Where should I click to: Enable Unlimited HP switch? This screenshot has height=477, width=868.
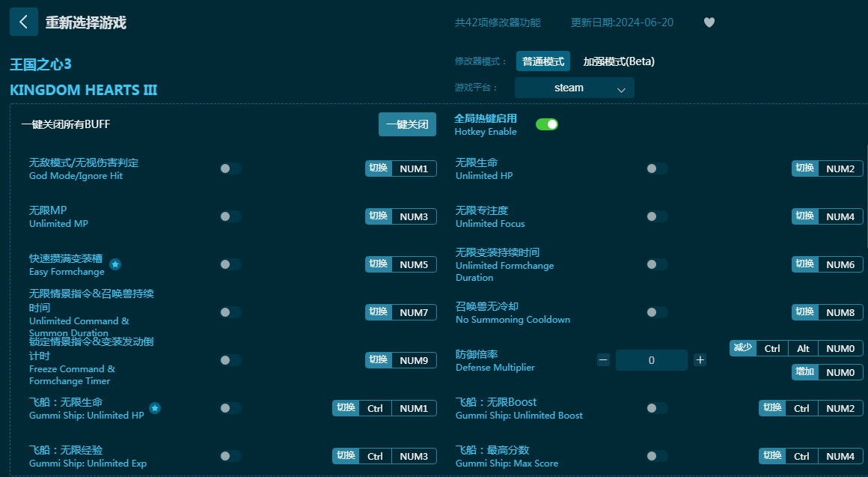(x=656, y=168)
